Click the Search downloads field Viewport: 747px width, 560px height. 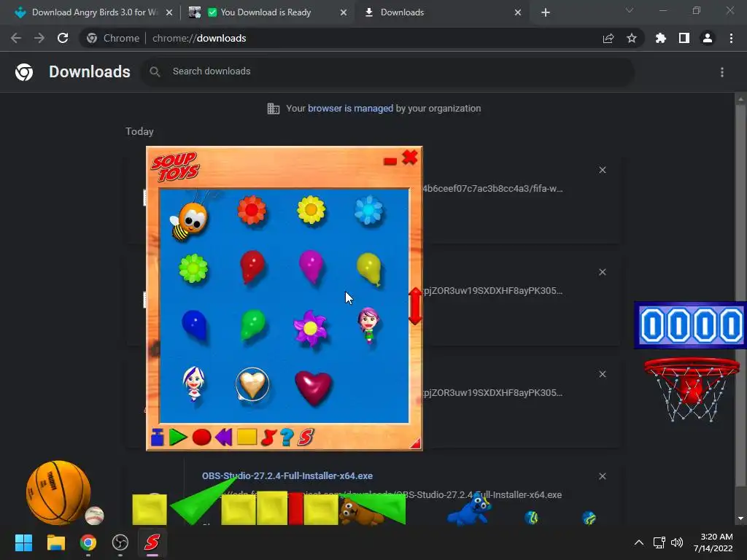tap(387, 71)
